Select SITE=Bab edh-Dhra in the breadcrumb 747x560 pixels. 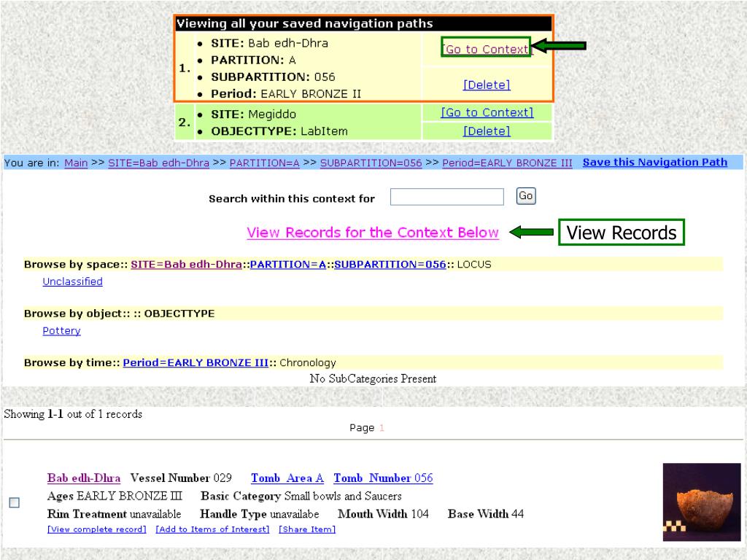point(158,163)
